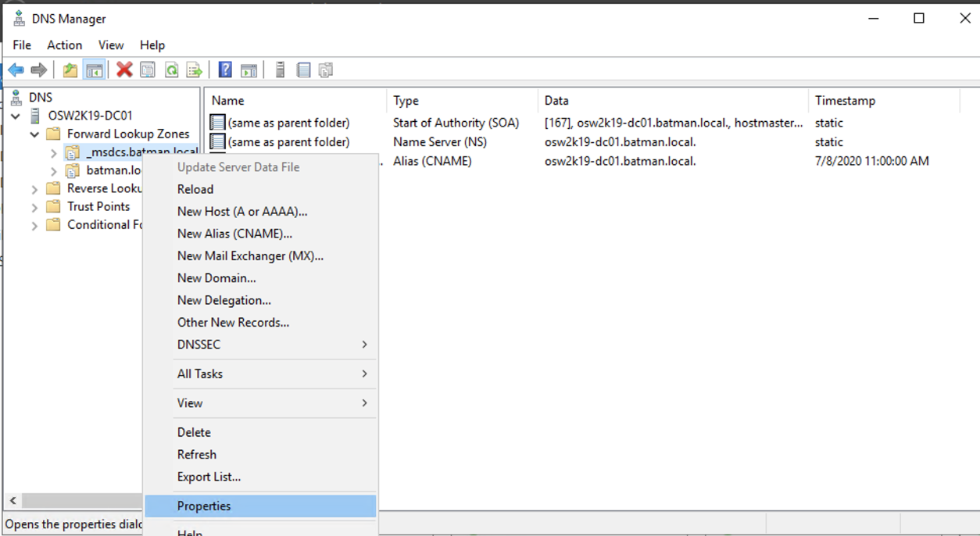This screenshot has width=980, height=536.
Task: Expand the Trust Points node
Action: pyautogui.click(x=34, y=206)
